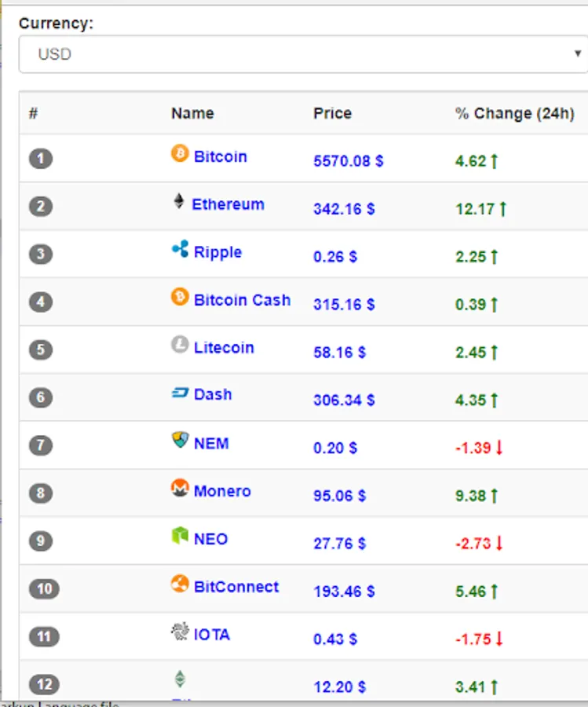Viewport: 588px width, 707px height.
Task: Click Litecoin price 58.16 $
Action: (x=340, y=352)
